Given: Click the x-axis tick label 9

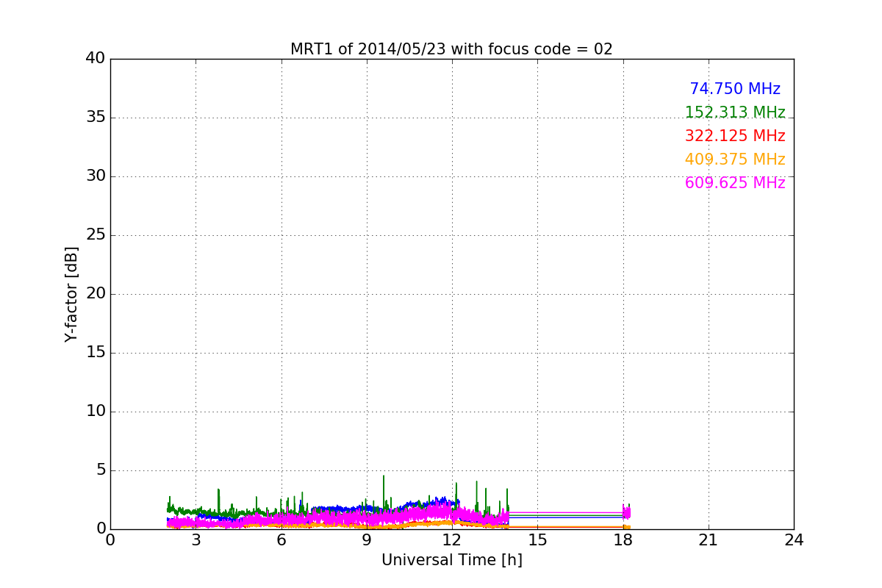Looking at the screenshot, I should (x=367, y=540).
